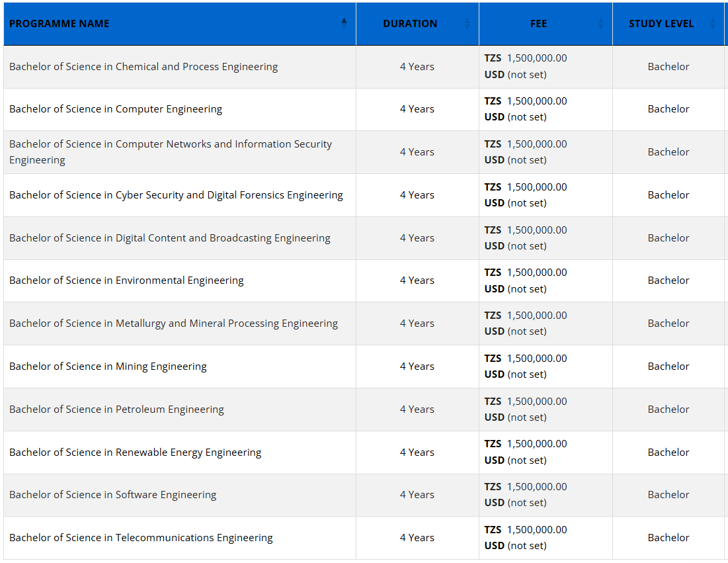Click Bachelor study level for Metallurgy and Mineral Processing
728x563 pixels.
668,324
